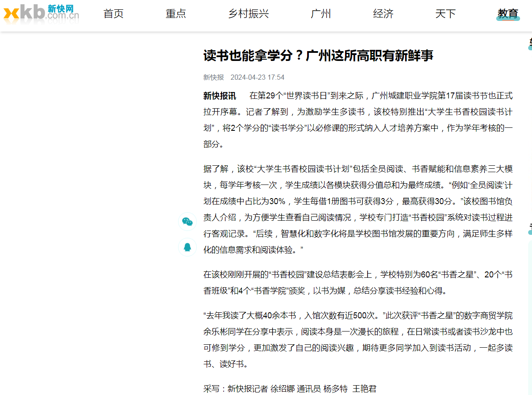Open the 重点 navigation section

(x=176, y=14)
